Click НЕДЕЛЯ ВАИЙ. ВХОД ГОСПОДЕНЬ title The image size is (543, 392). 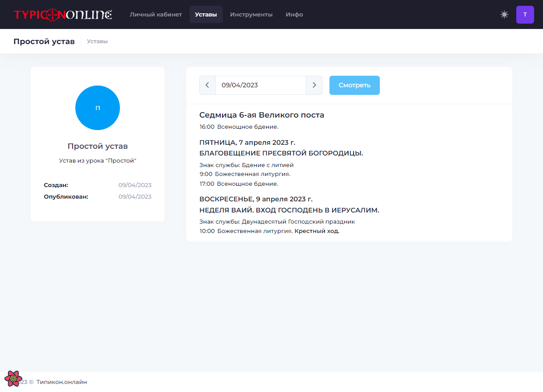[x=289, y=210]
